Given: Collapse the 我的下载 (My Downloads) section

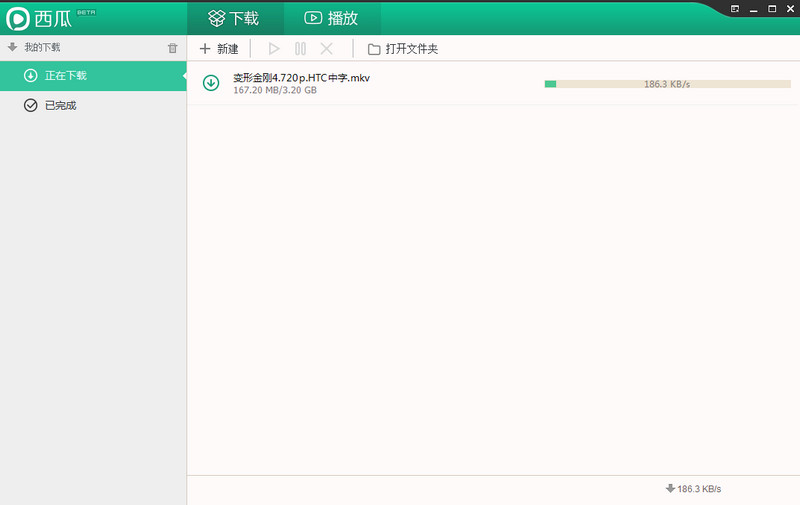Looking at the screenshot, I should 12,47.
